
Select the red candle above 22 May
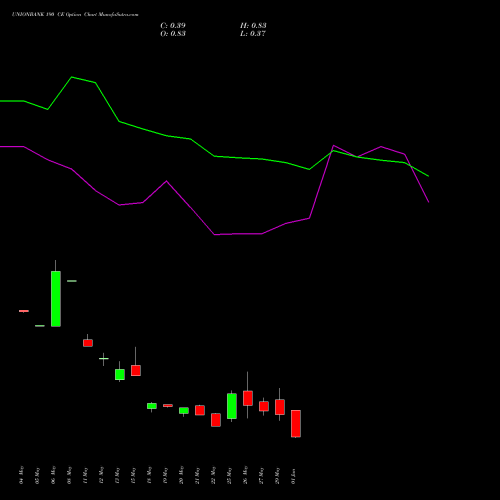click(216, 420)
